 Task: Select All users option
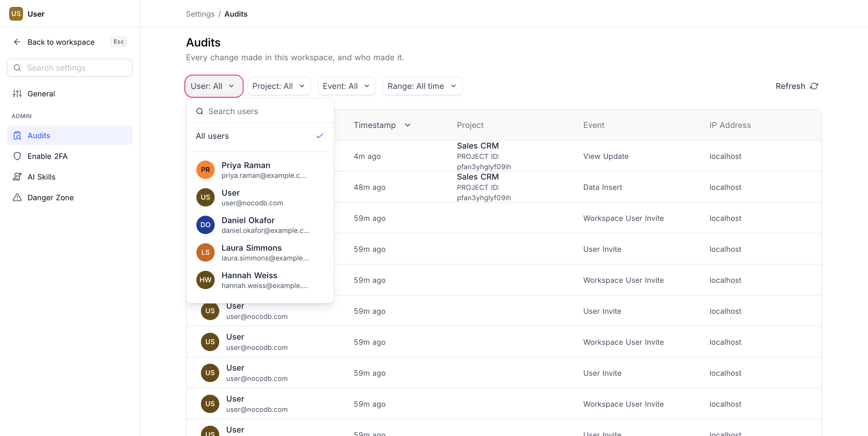click(x=260, y=136)
